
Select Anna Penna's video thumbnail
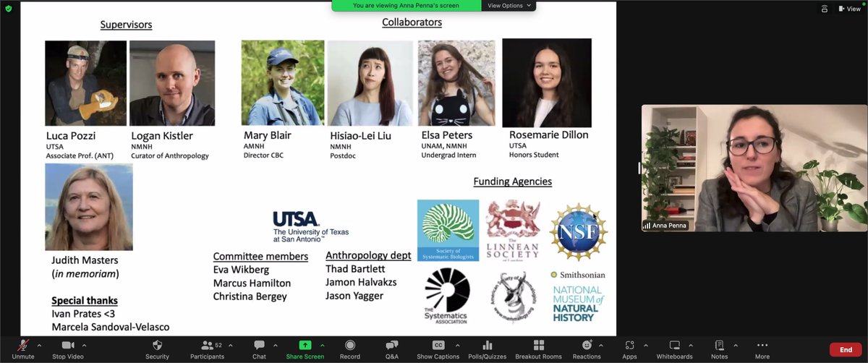tap(754, 168)
